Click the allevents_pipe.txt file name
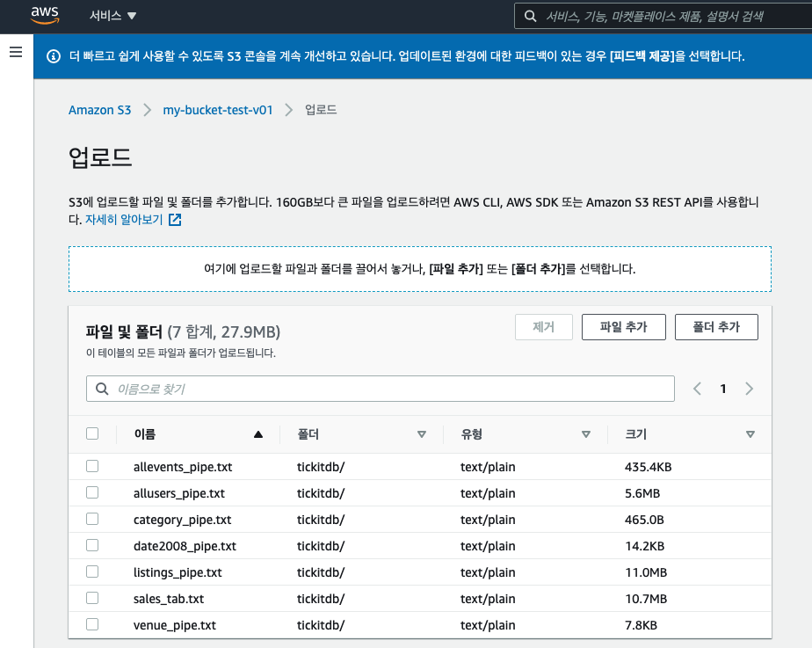 (183, 467)
